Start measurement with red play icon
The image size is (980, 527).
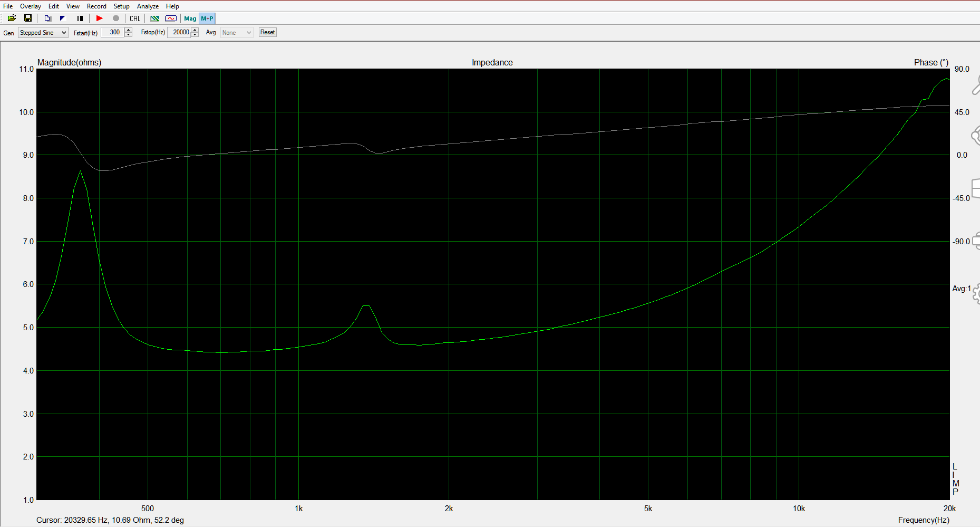[99, 18]
